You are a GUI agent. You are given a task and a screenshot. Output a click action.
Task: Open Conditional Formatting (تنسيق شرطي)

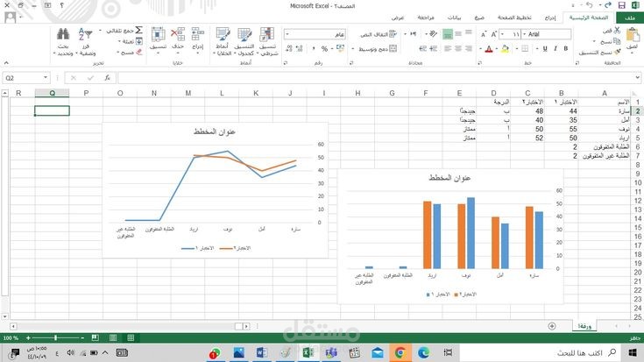pyautogui.click(x=267, y=41)
